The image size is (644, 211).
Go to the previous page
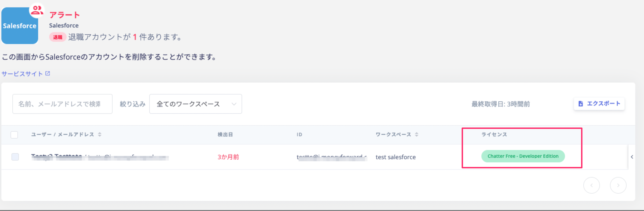pyautogui.click(x=591, y=185)
